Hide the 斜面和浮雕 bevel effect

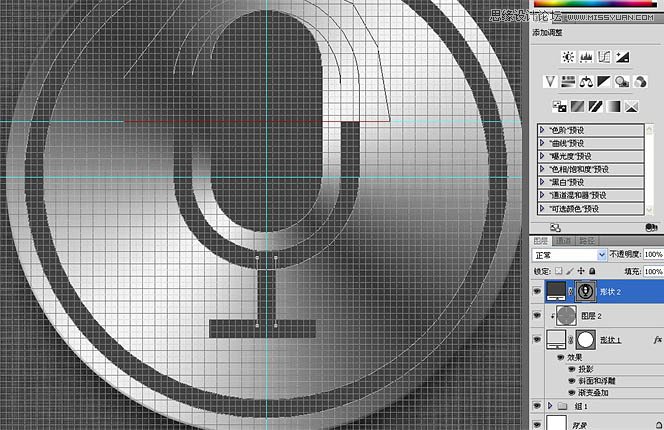pyautogui.click(x=572, y=381)
